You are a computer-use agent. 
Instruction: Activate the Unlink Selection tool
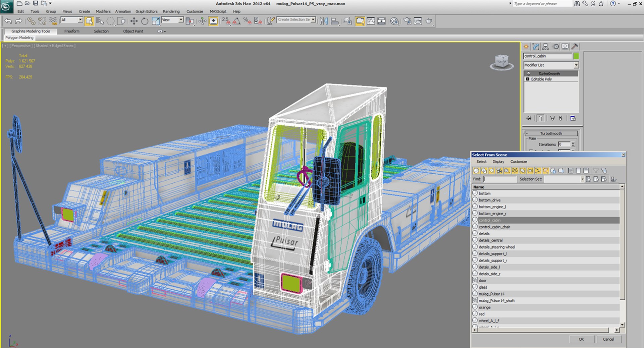(42, 21)
